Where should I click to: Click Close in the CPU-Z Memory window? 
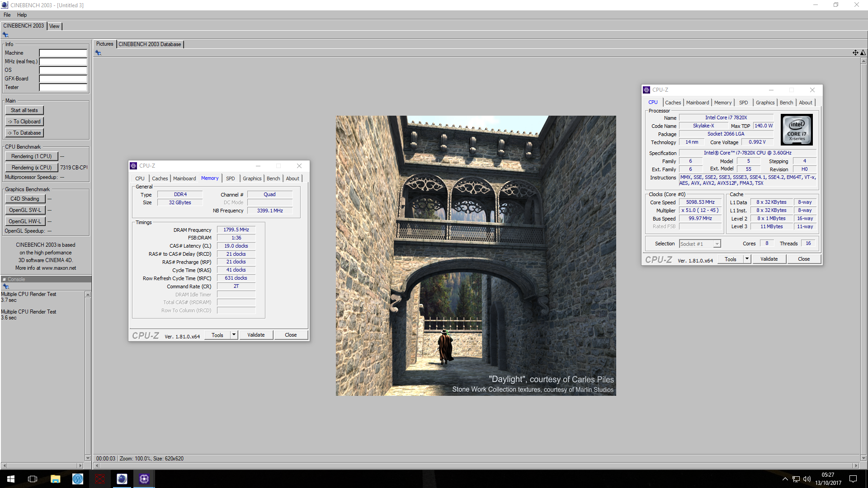tap(291, 335)
